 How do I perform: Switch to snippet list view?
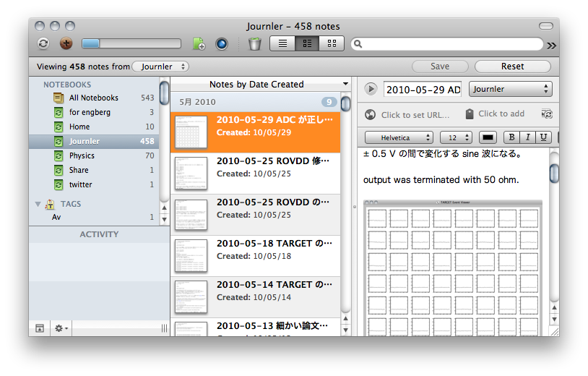pos(307,43)
